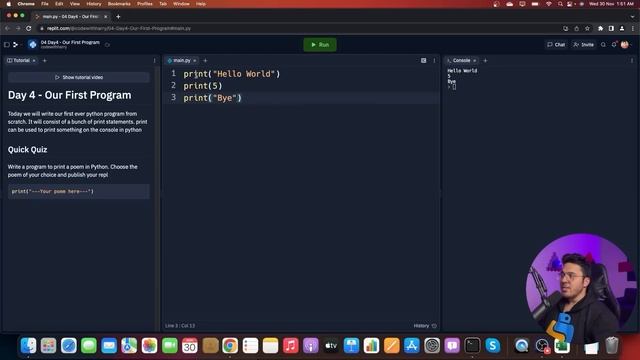The height and width of the screenshot is (360, 640).
Task: Click the repl title '04 Day4 - Our First Program'
Action: [x=70, y=42]
